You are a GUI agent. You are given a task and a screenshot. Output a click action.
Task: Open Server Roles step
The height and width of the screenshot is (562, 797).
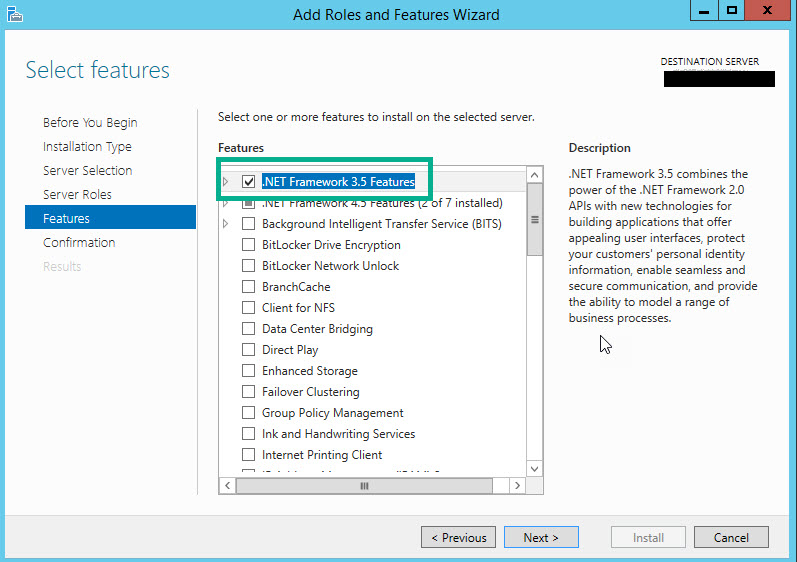coord(77,194)
